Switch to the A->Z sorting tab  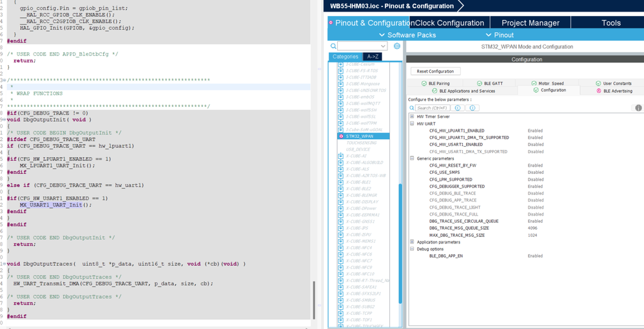click(372, 57)
